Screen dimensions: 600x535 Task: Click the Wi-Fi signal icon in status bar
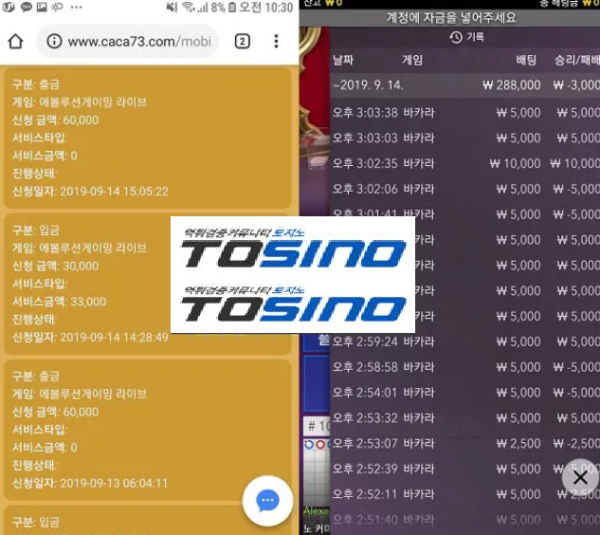[x=188, y=7]
